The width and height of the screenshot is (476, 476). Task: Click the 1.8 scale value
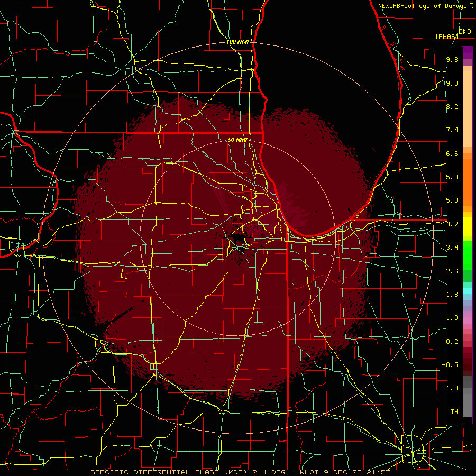tap(452, 295)
